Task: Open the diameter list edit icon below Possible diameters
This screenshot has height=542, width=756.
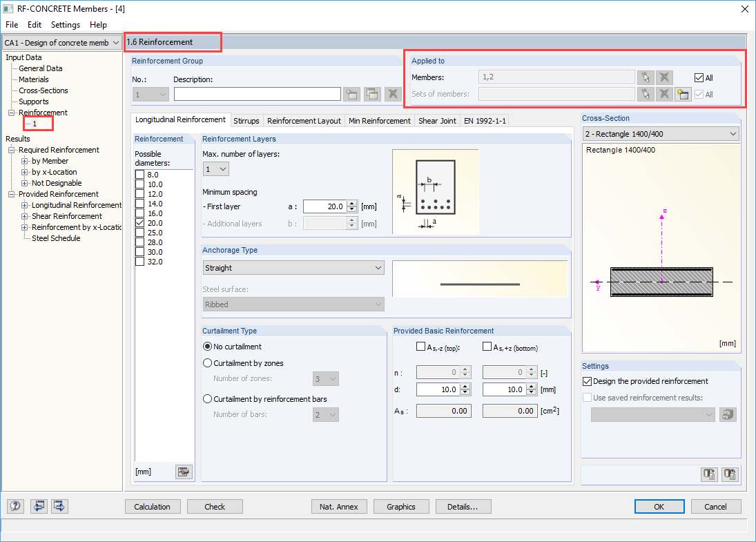Action: coord(184,472)
